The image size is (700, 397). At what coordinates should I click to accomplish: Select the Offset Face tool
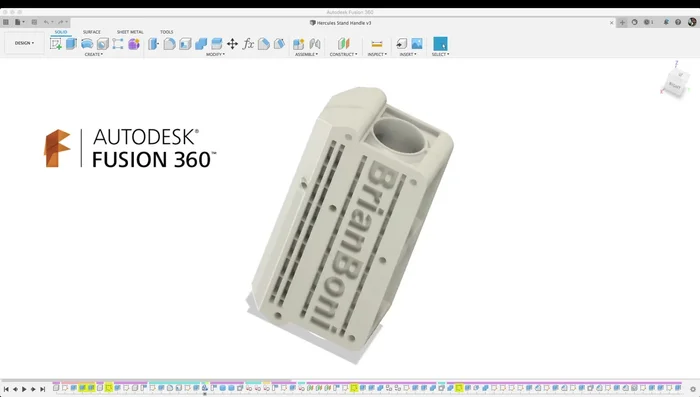pyautogui.click(x=217, y=44)
